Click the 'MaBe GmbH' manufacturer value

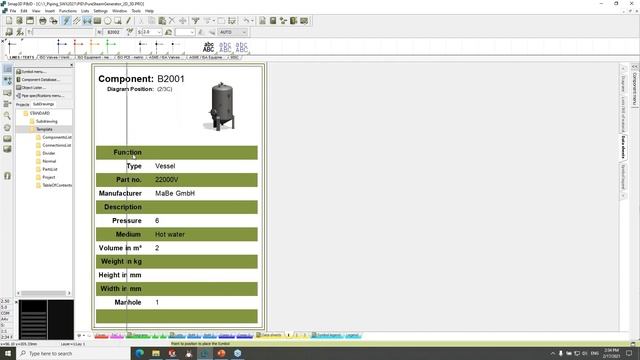tap(175, 193)
